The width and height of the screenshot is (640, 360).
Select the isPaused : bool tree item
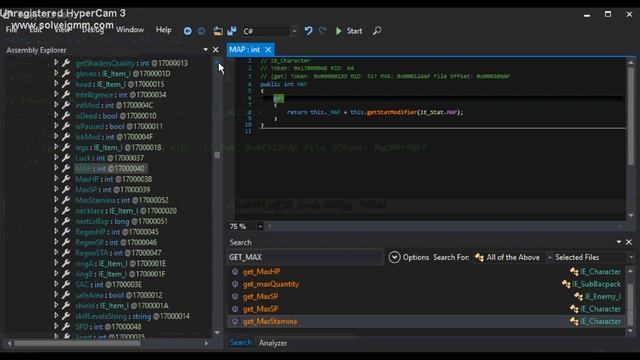point(119,127)
